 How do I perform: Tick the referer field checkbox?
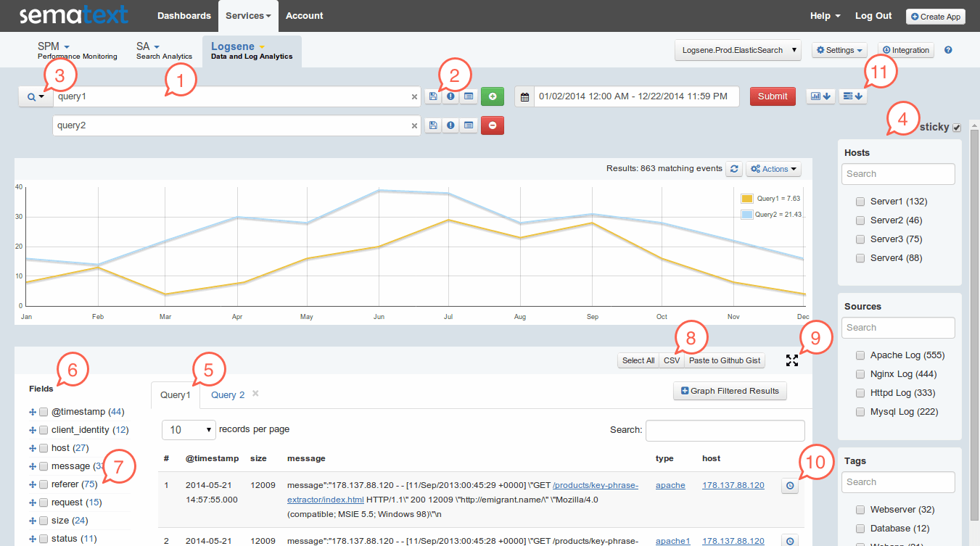click(x=44, y=484)
